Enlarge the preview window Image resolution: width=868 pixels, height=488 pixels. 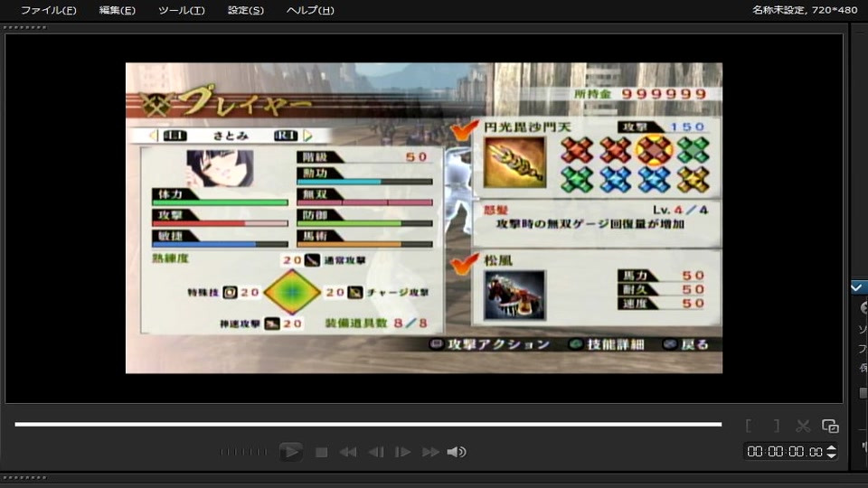tap(830, 426)
